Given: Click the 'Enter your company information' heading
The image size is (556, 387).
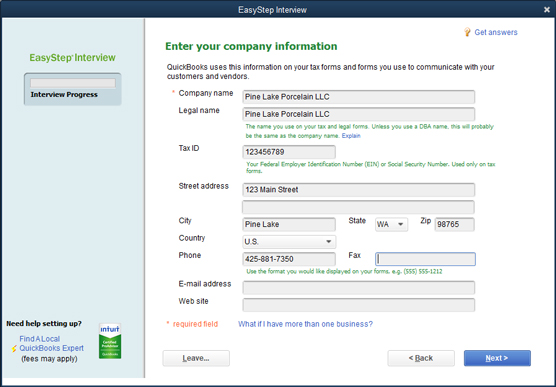Looking at the screenshot, I should [251, 46].
